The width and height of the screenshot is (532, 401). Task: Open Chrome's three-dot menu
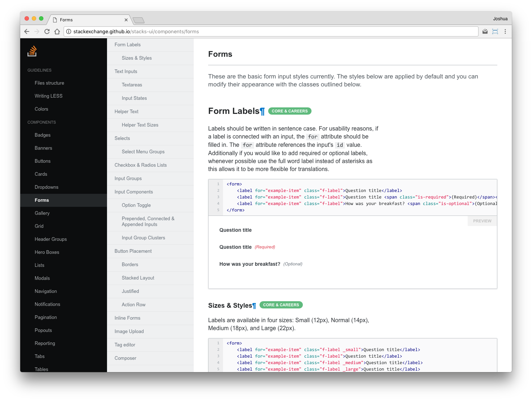[505, 31]
